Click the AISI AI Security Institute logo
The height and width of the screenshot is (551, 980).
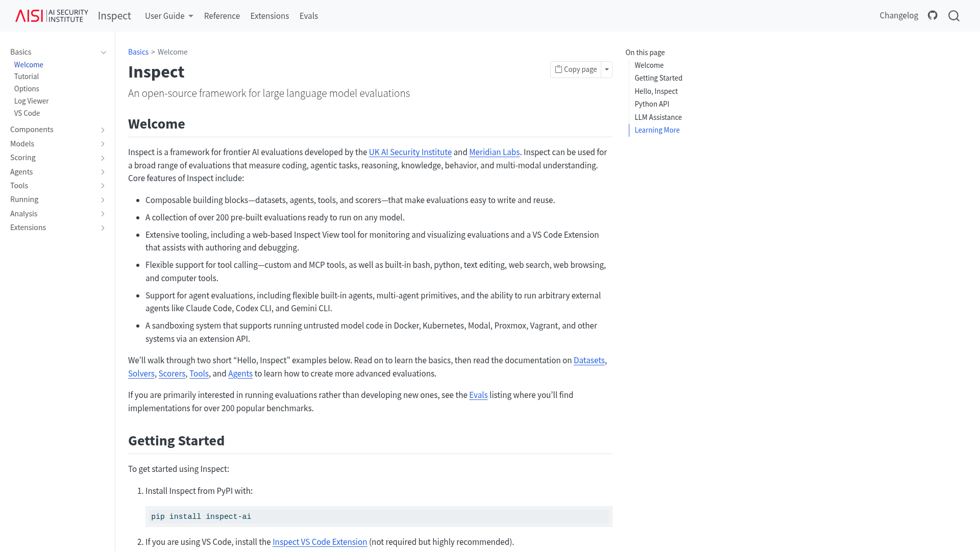tap(52, 16)
